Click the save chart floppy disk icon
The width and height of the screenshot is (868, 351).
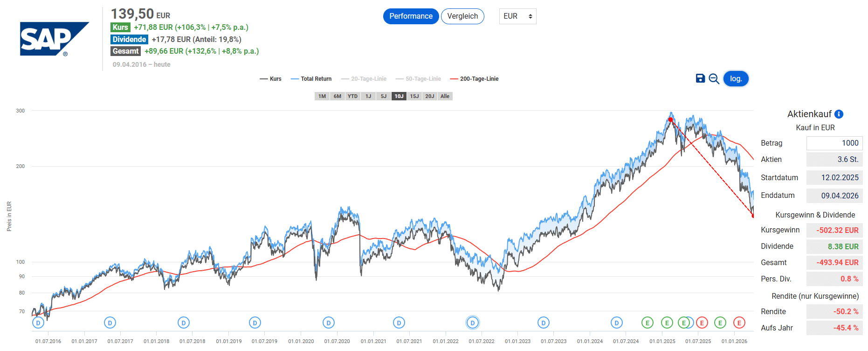(x=700, y=78)
